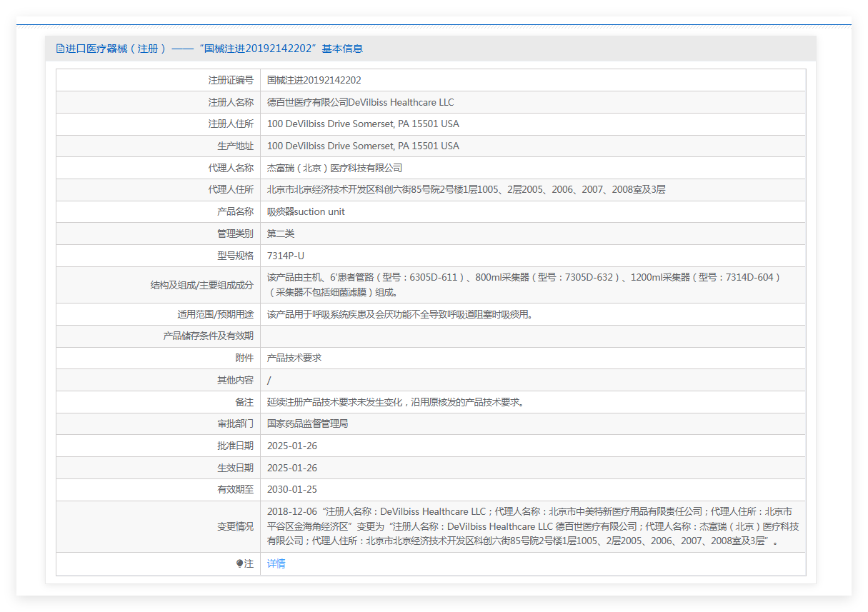The image size is (868, 612).
Task: Click the 审批部门 label
Action: [235, 423]
